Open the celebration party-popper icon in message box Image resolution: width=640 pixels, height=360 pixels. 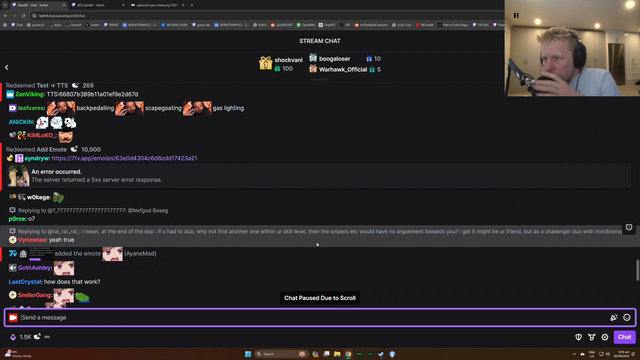pos(613,318)
